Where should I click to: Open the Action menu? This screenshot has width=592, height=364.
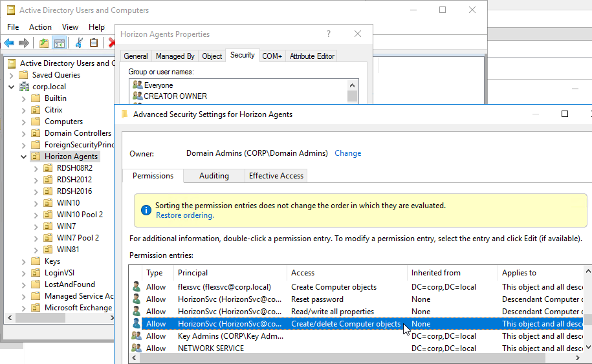coord(40,27)
